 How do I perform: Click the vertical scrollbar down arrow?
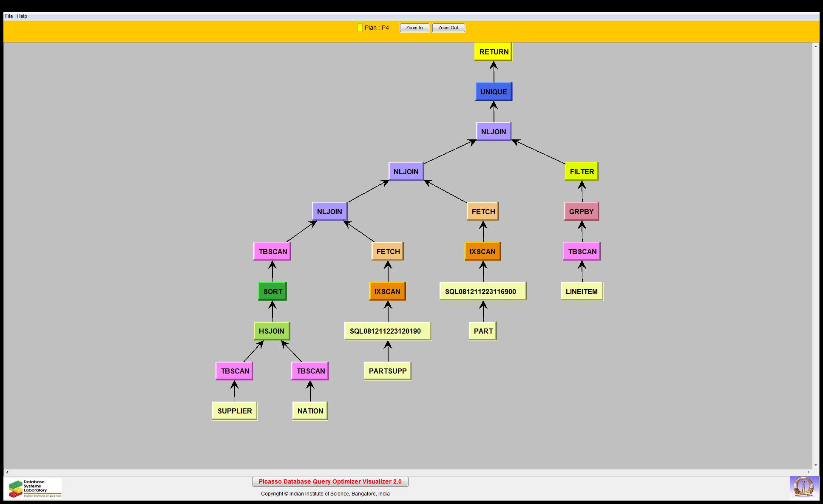815,465
